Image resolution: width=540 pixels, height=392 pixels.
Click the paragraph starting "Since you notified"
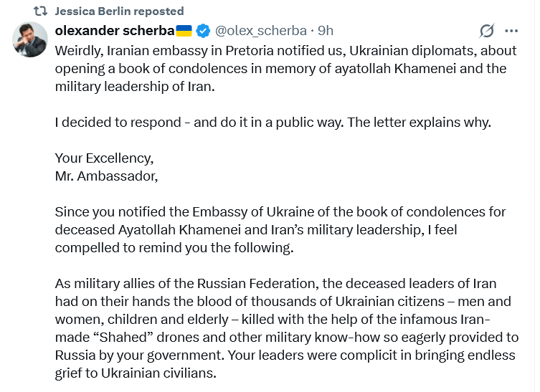click(280, 230)
